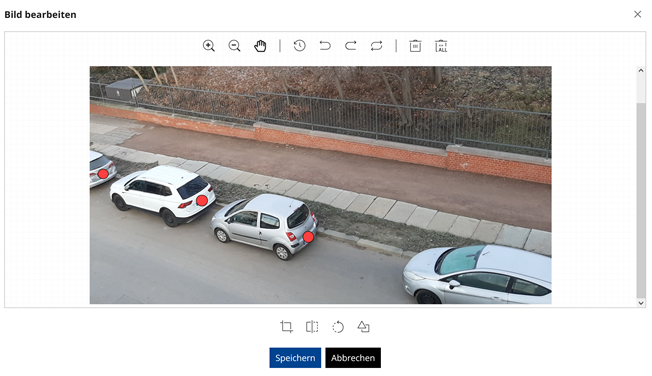652x376 pixels.
Task: Select red dot on white SUV
Action: (202, 200)
